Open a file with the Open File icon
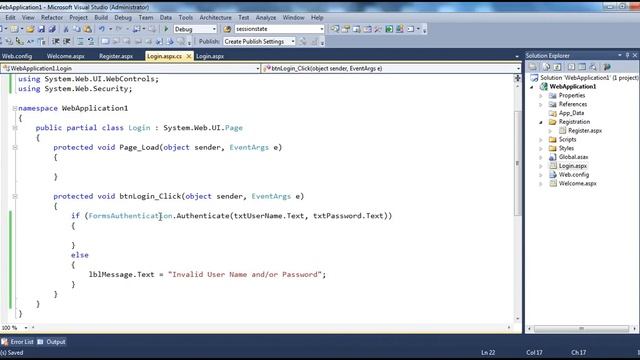The width and height of the screenshot is (640, 360). click(30, 29)
